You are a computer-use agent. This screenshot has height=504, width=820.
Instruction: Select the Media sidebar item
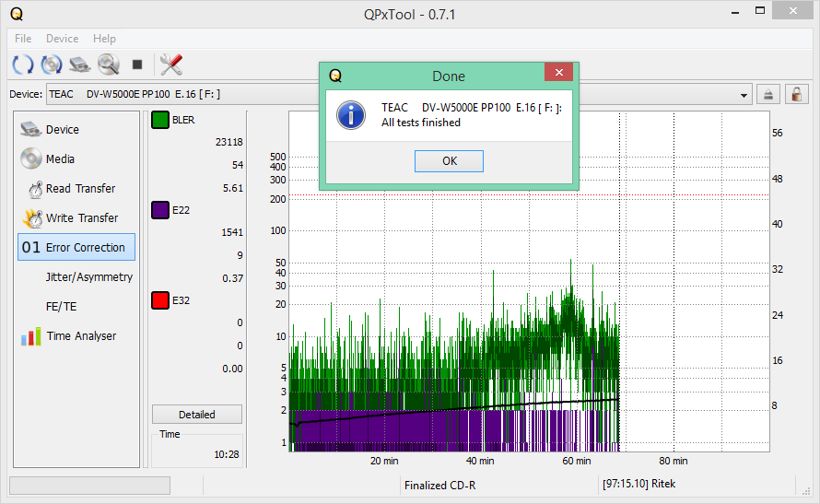coord(76,158)
